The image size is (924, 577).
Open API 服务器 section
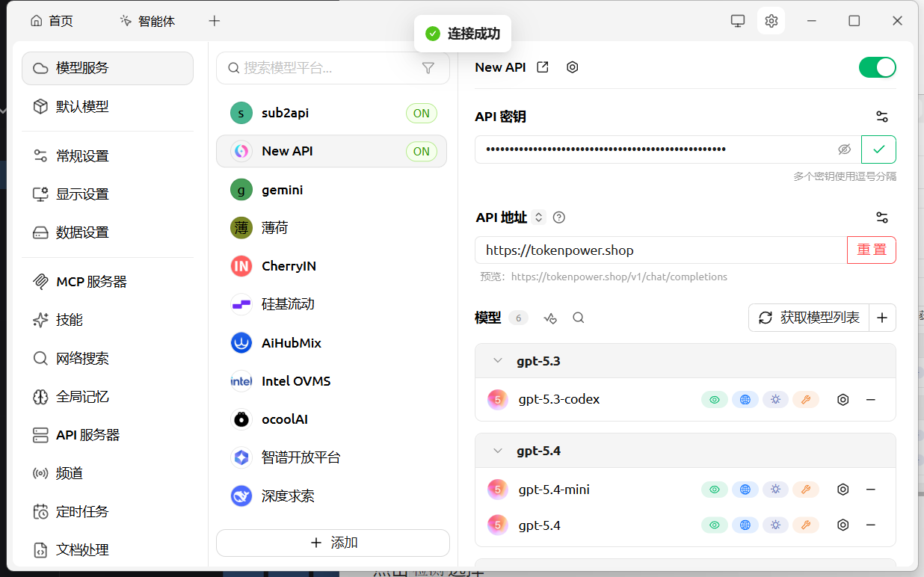point(108,435)
